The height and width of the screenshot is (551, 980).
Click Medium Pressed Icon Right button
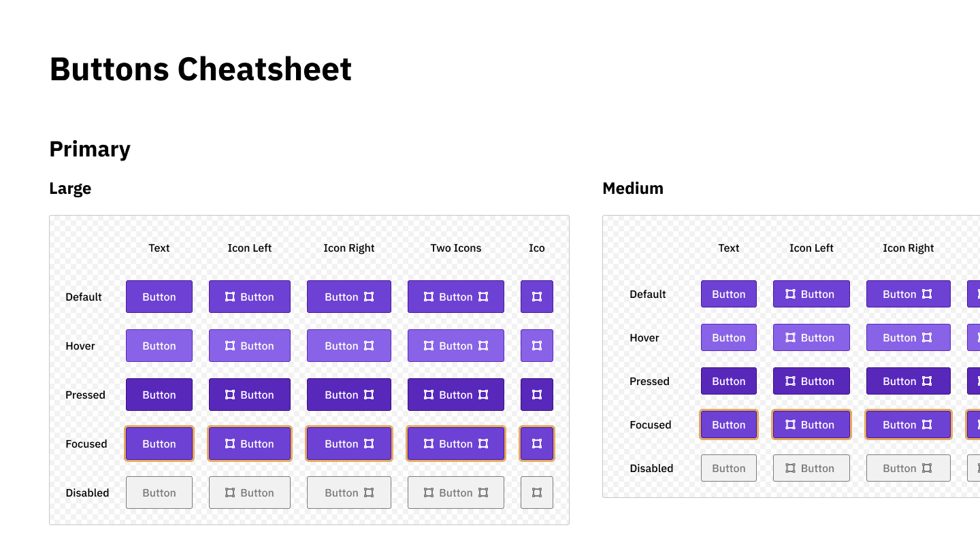pos(909,381)
